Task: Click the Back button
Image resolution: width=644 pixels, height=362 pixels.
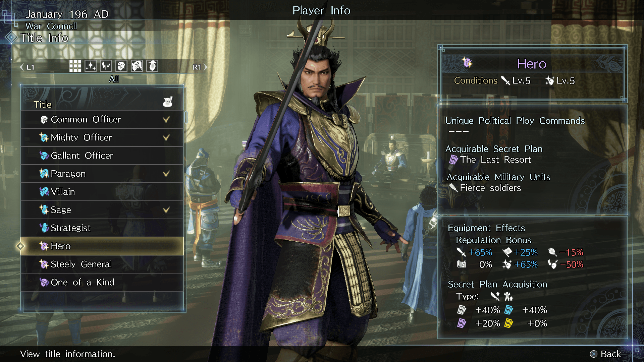Action: tap(606, 354)
